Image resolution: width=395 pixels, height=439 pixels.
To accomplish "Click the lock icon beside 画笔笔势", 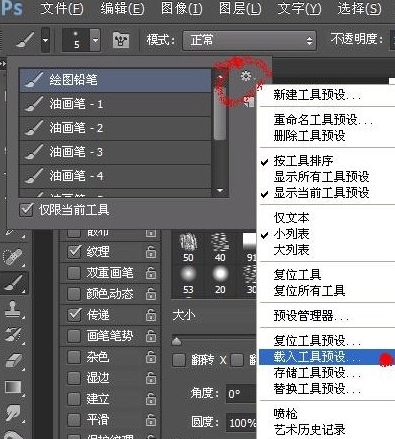I will point(151,336).
